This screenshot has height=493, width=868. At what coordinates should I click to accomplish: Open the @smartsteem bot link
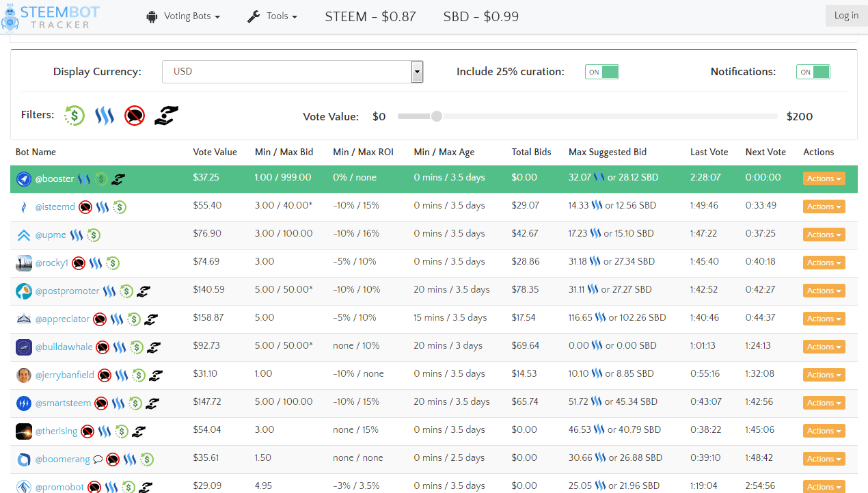63,403
